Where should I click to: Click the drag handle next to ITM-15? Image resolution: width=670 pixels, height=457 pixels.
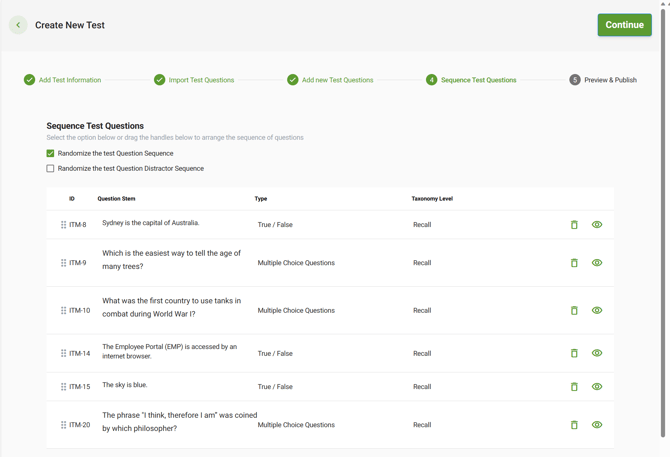(x=63, y=387)
